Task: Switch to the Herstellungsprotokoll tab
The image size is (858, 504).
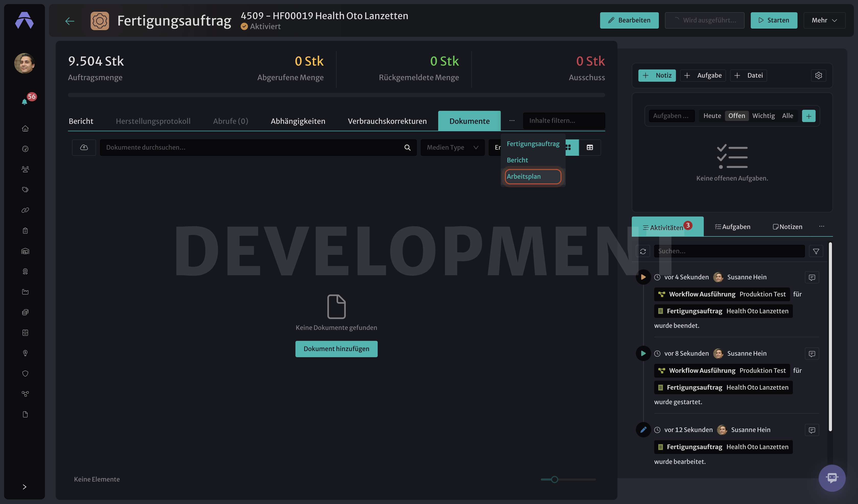Action: (x=153, y=121)
